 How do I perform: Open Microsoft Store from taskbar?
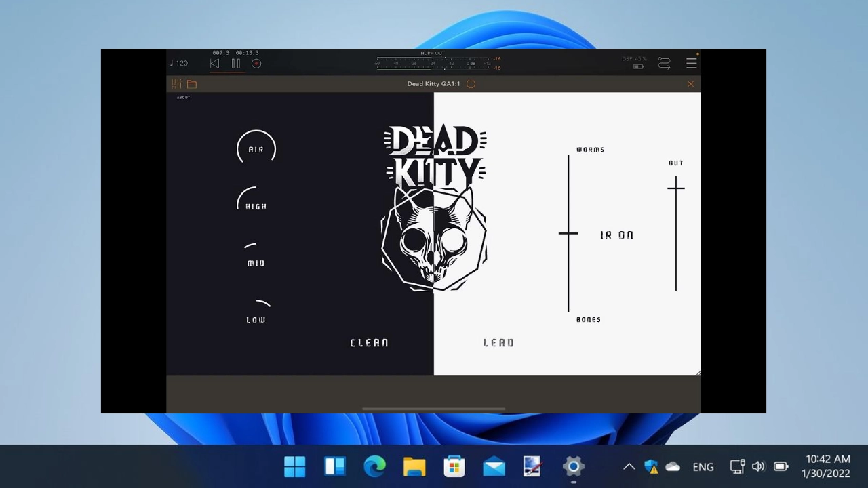pyautogui.click(x=454, y=466)
